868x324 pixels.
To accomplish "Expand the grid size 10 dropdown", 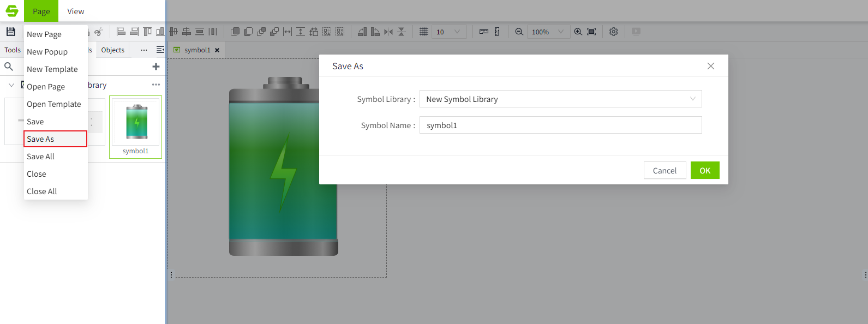I will 449,32.
